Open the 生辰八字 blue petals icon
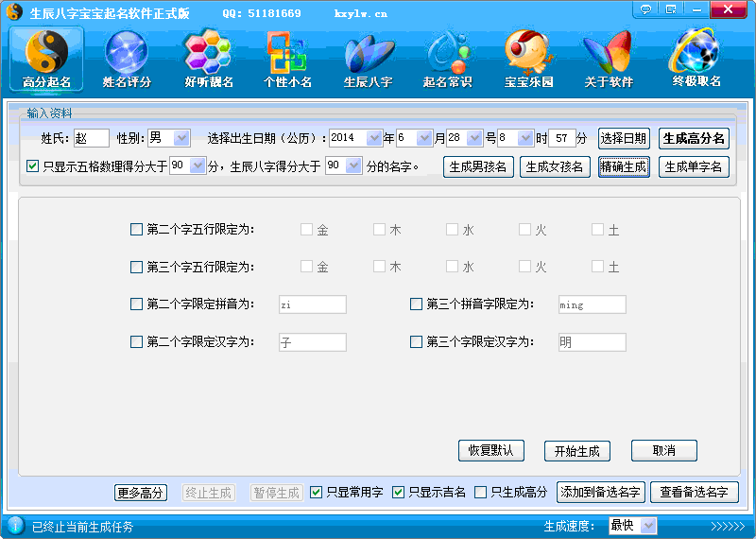This screenshot has height=539, width=756. click(x=368, y=60)
